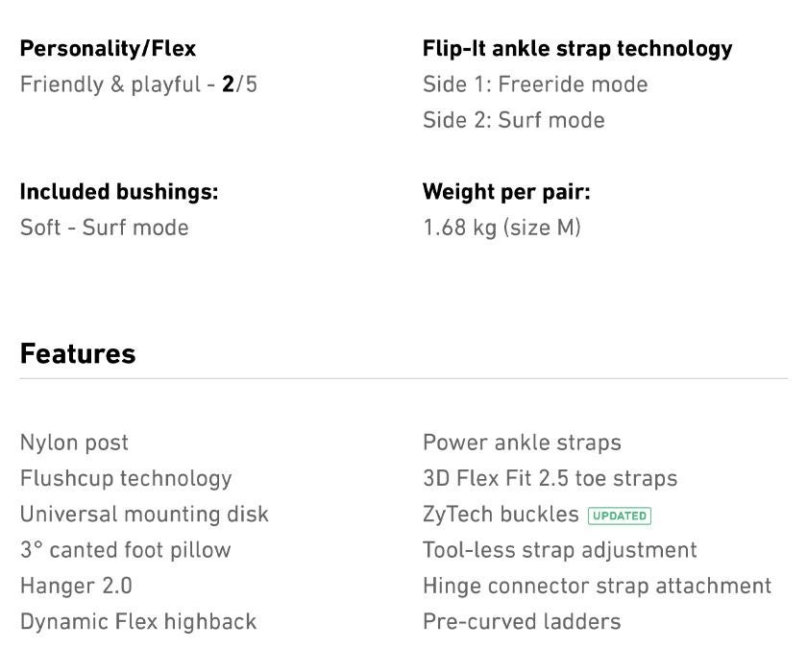Click the Flushcup technology feature

pos(126,478)
